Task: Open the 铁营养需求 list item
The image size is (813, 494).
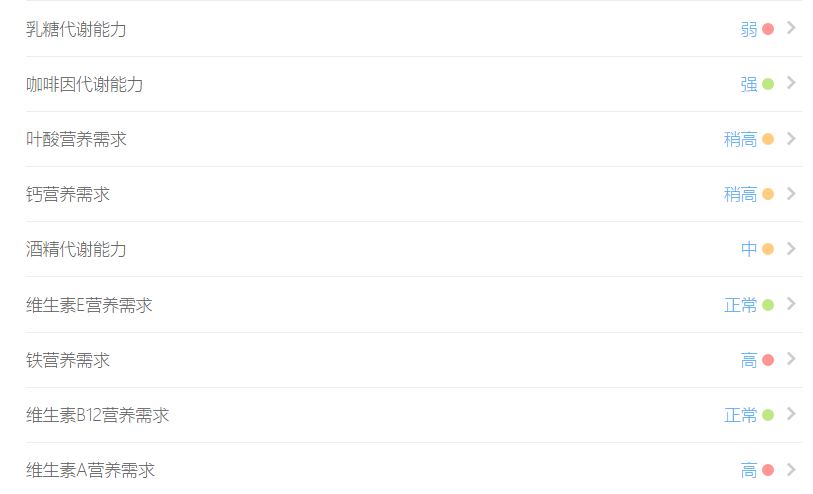Action: pyautogui.click(x=414, y=360)
